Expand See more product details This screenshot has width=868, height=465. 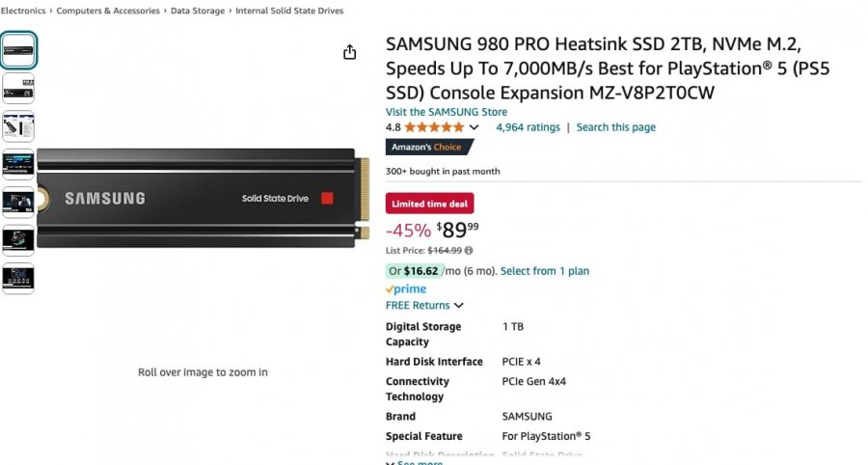(414, 463)
